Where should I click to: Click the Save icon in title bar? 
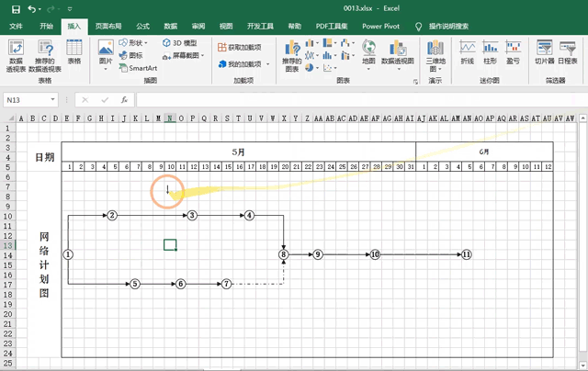click(16, 9)
